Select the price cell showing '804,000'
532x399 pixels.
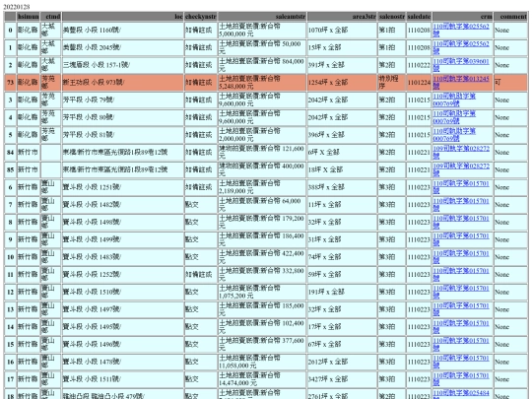coord(262,65)
